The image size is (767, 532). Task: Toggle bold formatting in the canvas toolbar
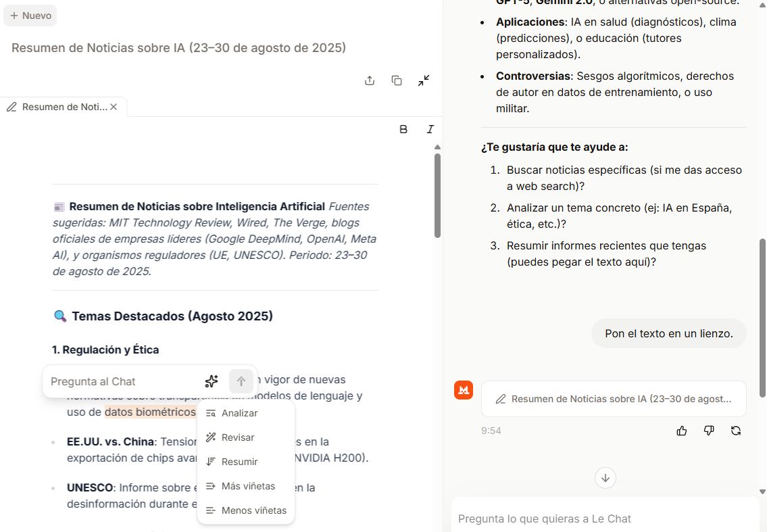[403, 129]
